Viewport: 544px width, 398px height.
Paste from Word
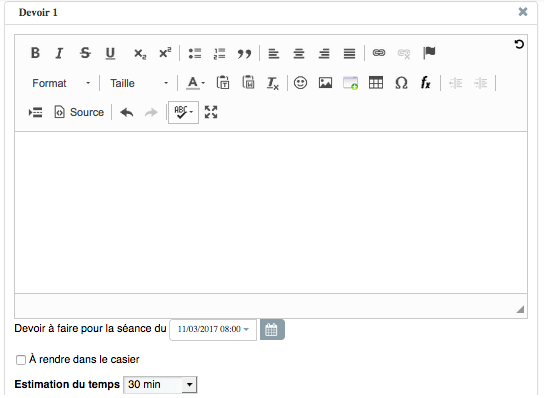click(x=248, y=83)
